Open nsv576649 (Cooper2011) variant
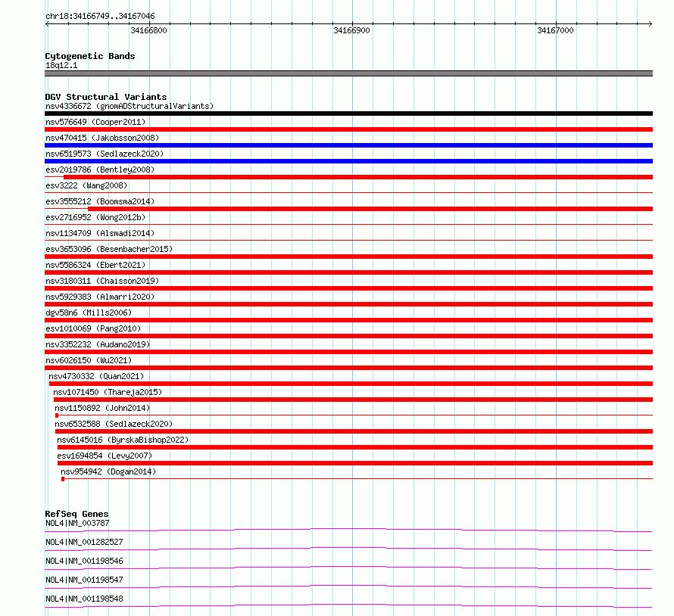The image size is (674, 616). [95, 122]
